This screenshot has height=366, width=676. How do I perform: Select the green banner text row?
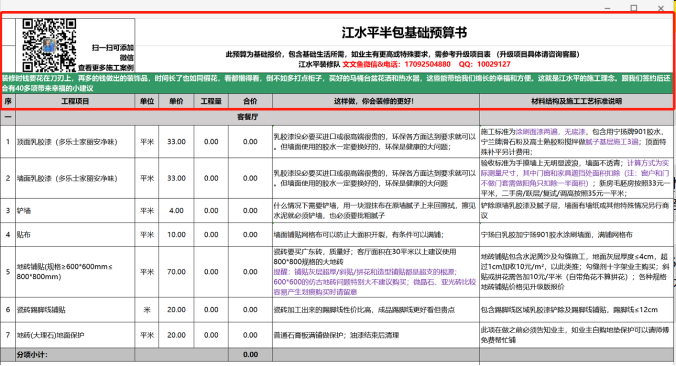(x=337, y=83)
